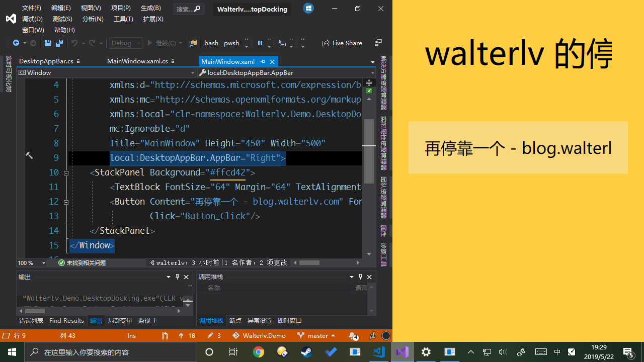Open Visual Studio Code from the taskbar

coord(379,352)
